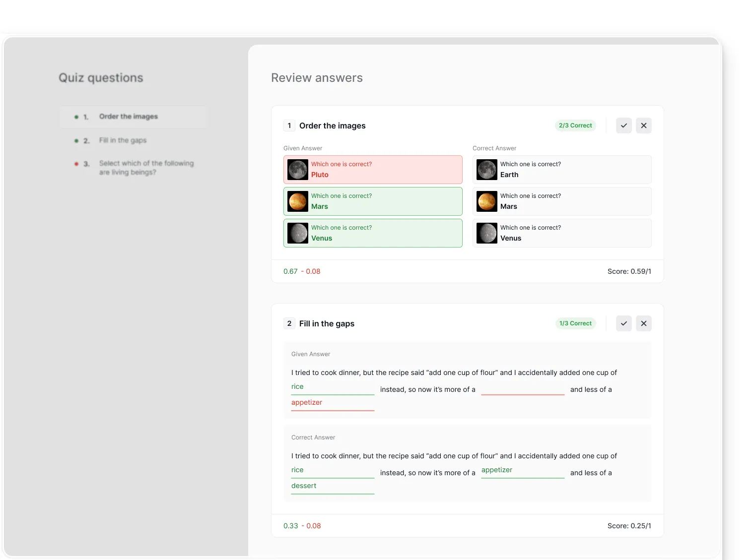Click the 1/3 Correct badge
Viewport: 756px width, 560px height.
coord(575,323)
